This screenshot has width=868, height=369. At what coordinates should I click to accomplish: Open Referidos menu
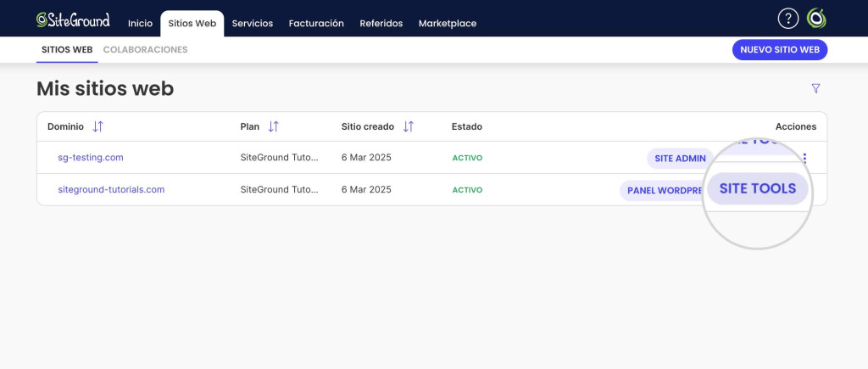[381, 23]
